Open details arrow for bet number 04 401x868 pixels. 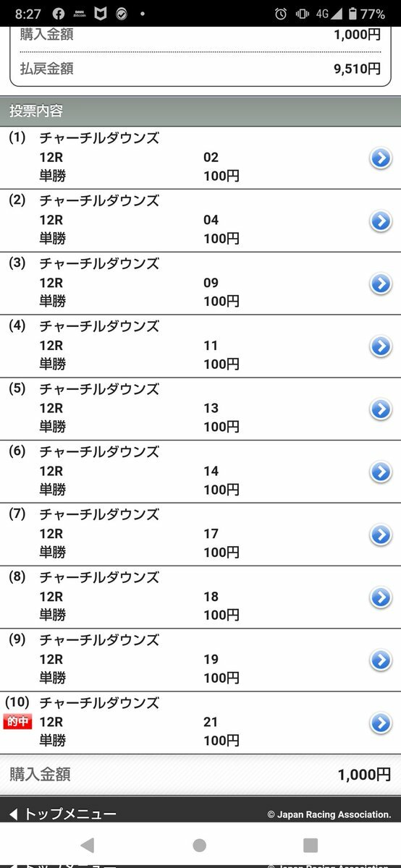tap(381, 221)
